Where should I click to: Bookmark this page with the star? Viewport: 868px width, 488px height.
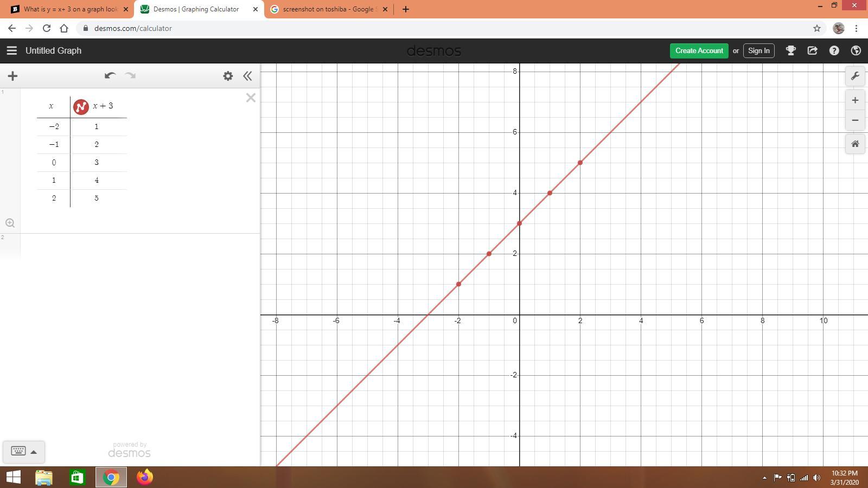click(816, 28)
